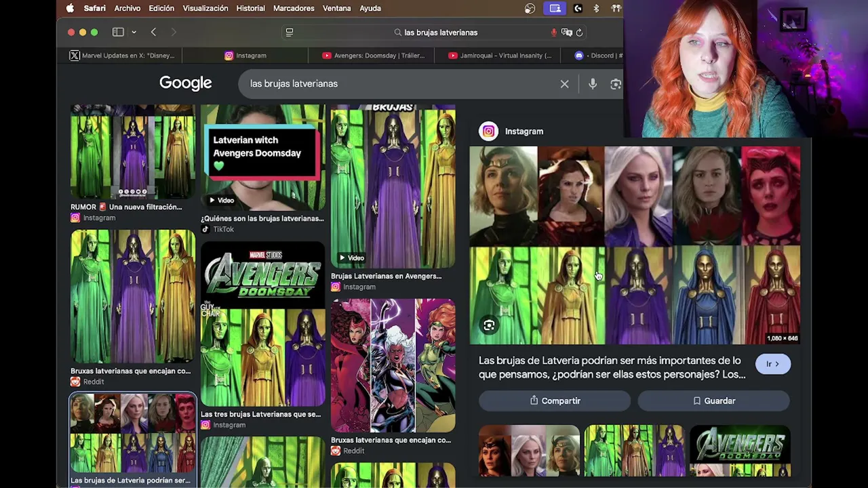Open the RUMOR Una nueva filtración result
The height and width of the screenshot is (488, 868).
133,151
